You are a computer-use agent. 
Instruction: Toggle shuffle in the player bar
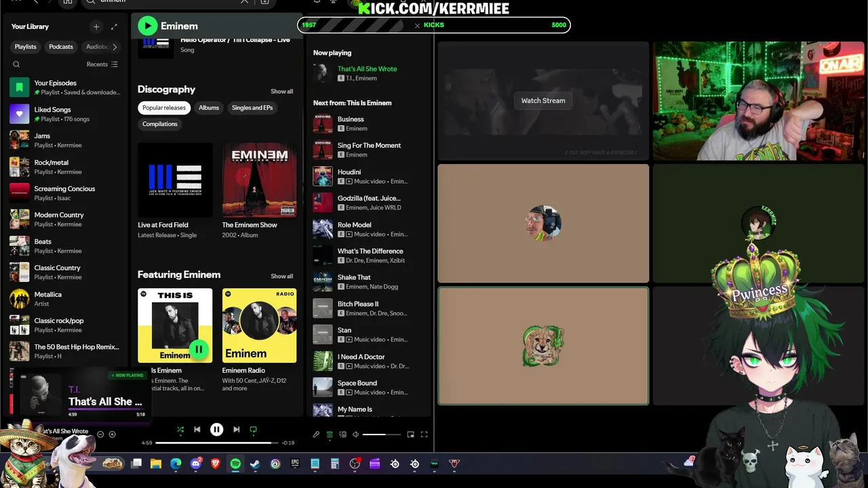click(180, 429)
